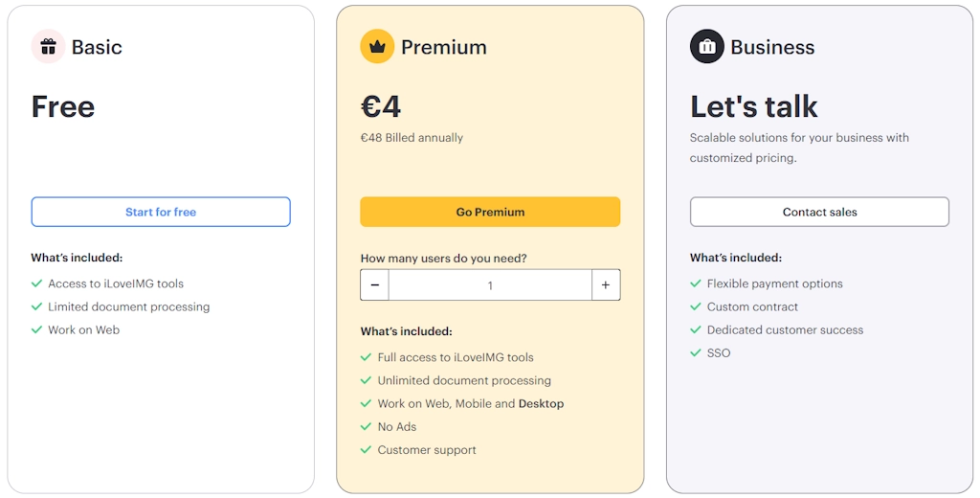The width and height of the screenshot is (980, 498).
Task: Click the Business plan briefcase icon
Action: (x=707, y=46)
